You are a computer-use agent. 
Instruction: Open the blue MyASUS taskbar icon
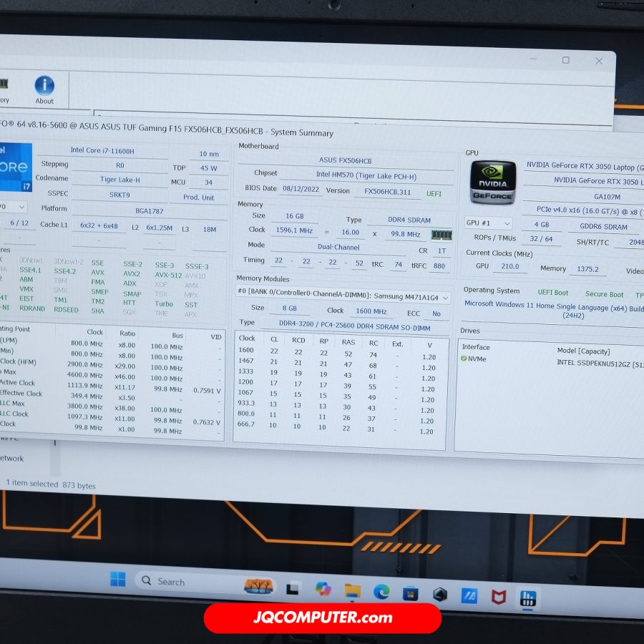pos(469,596)
